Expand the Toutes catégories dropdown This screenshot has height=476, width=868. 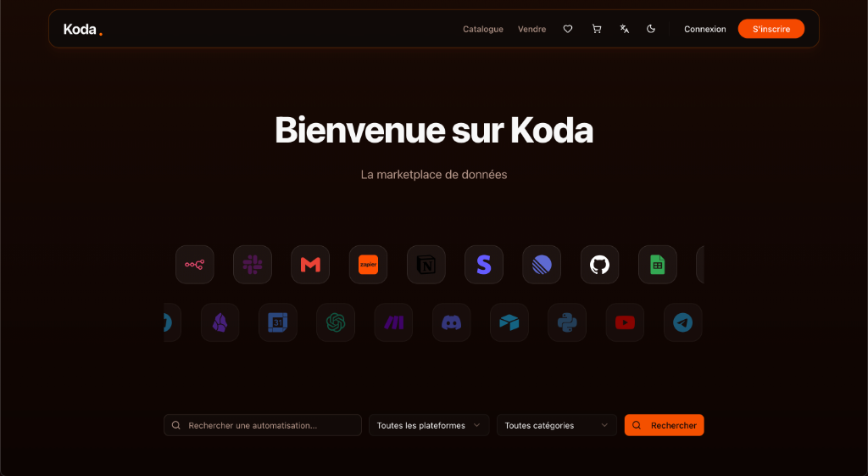[556, 425]
